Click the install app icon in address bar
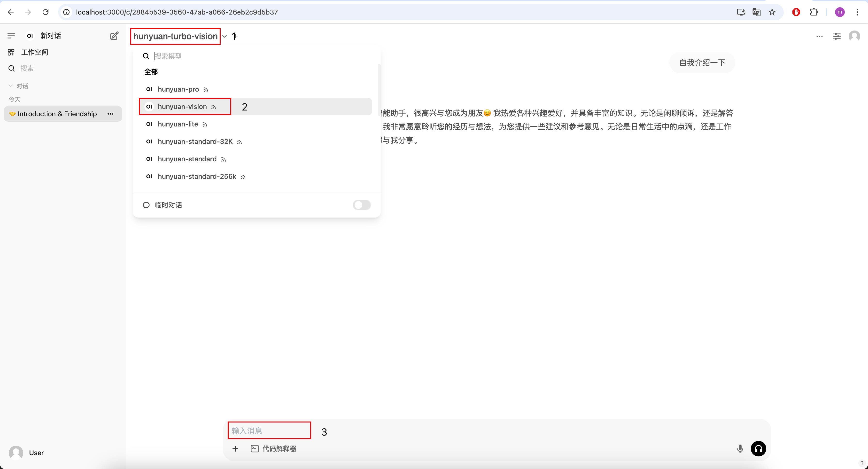Image resolution: width=868 pixels, height=469 pixels. (741, 12)
